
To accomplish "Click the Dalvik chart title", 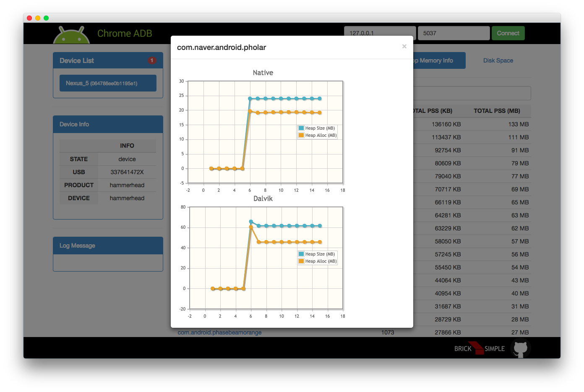I will click(x=263, y=199).
